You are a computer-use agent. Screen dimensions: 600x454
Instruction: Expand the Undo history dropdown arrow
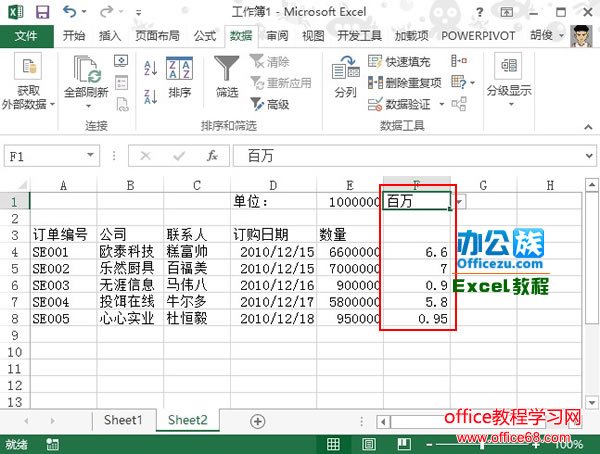(84, 12)
